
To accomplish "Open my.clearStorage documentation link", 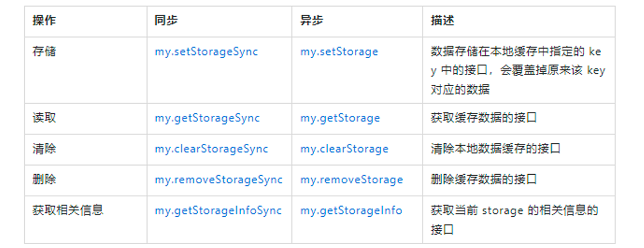I will [344, 149].
